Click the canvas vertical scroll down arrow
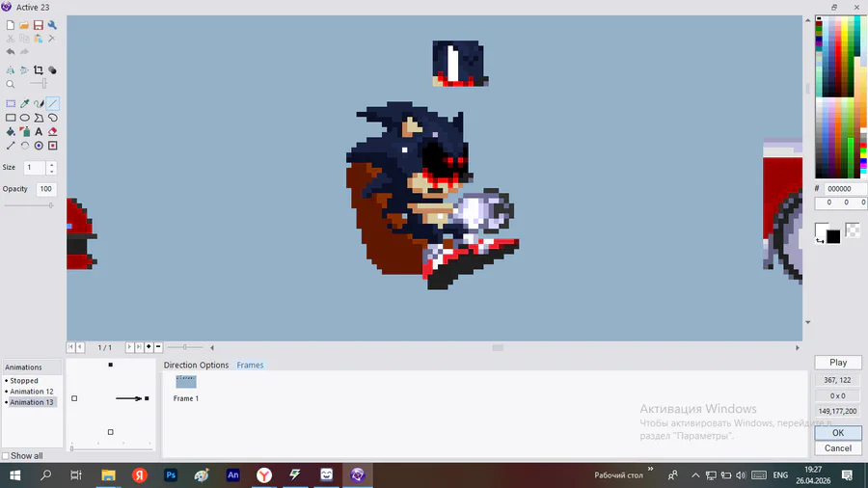This screenshot has width=868, height=488. 807,322
